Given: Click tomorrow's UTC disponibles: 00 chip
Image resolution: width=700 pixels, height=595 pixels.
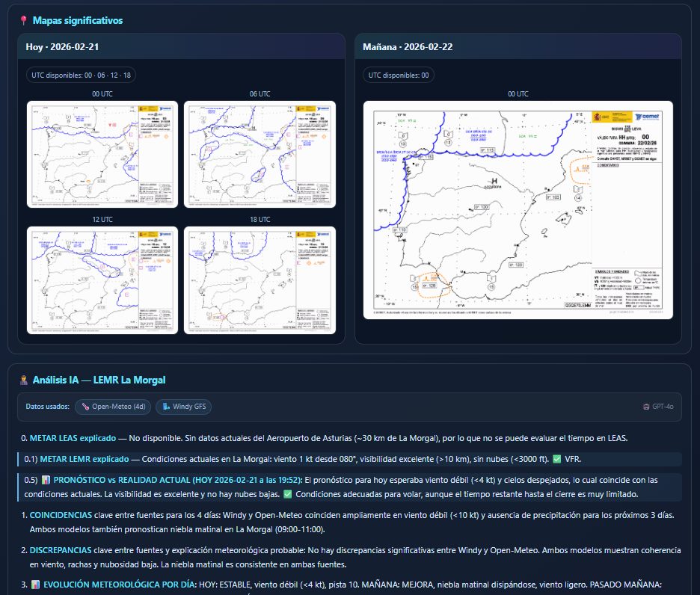Looking at the screenshot, I should 399,75.
